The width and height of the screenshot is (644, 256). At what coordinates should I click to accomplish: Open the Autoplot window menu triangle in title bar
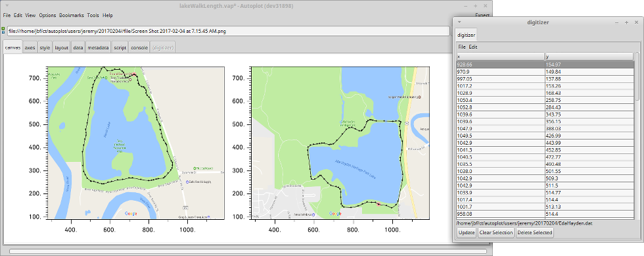point(7,6)
